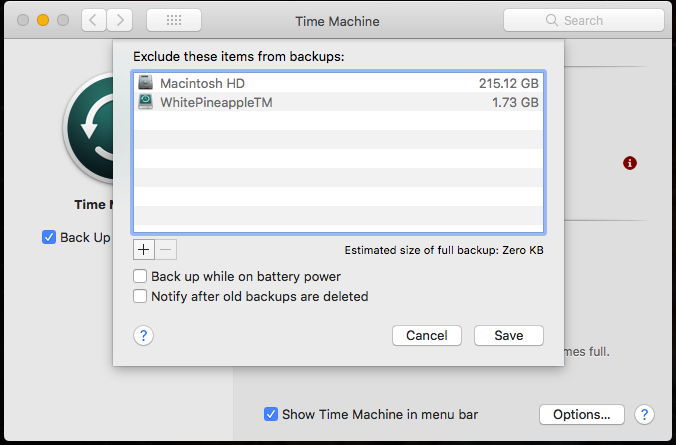
Task: Enable Back up while on battery power
Action: [x=141, y=277]
